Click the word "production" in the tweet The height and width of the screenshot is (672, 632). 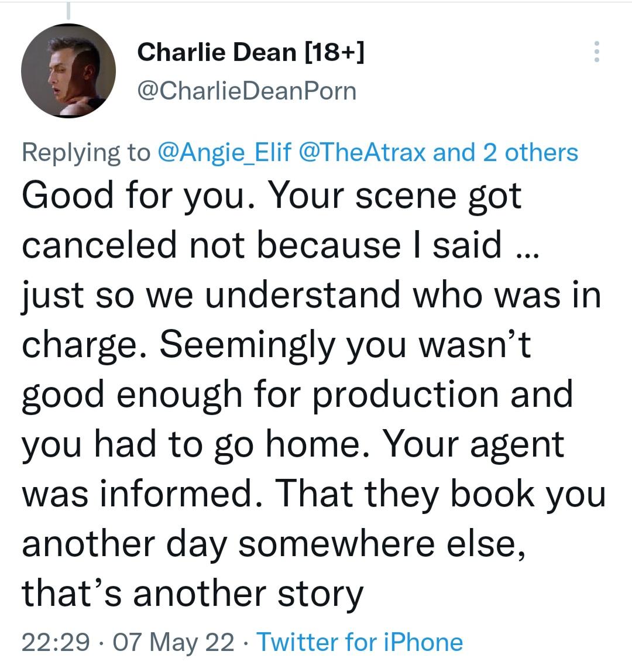click(x=405, y=394)
